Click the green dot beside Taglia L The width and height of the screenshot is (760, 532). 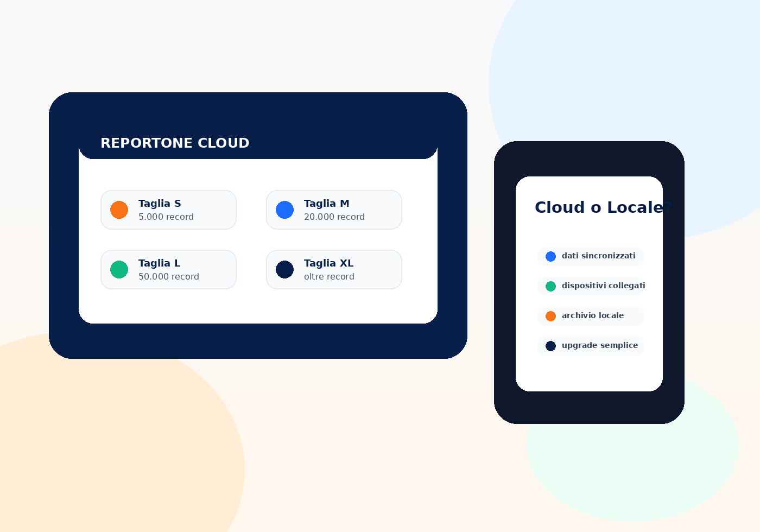pyautogui.click(x=119, y=269)
